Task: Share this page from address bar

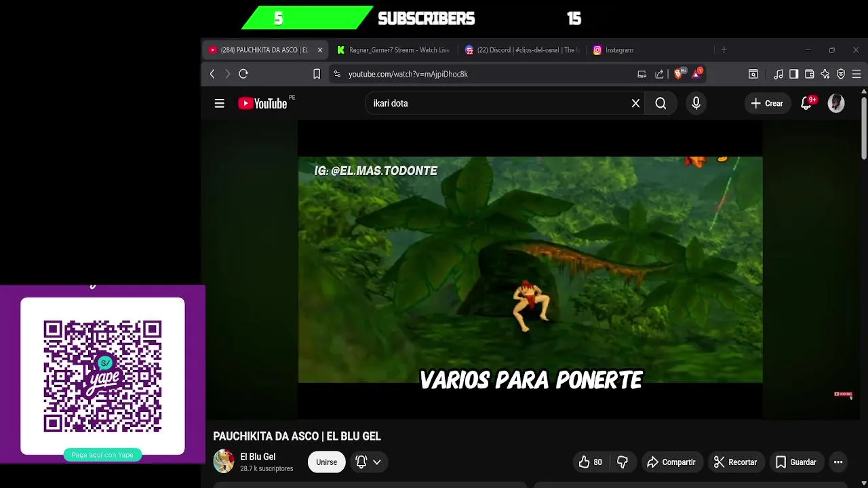Action: tap(659, 74)
